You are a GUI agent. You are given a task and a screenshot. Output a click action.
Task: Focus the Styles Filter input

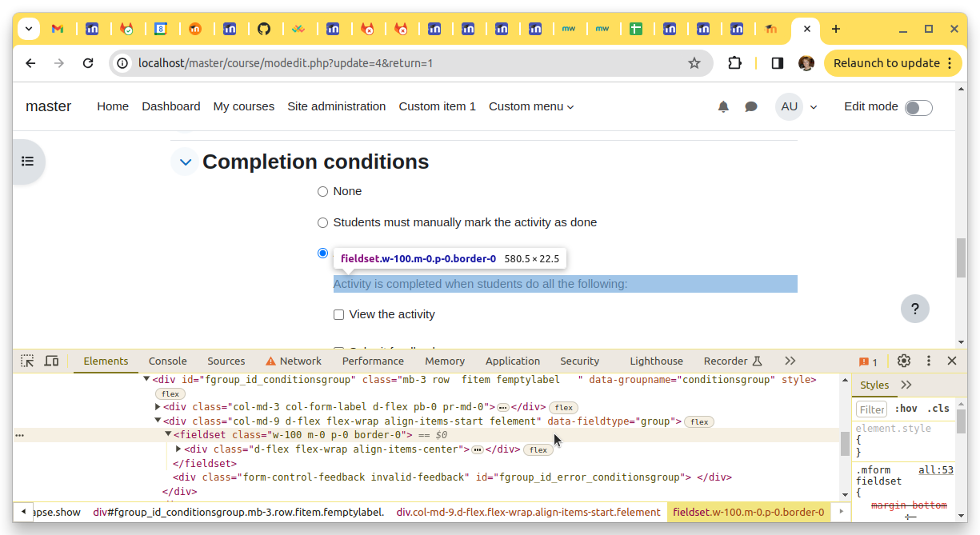click(872, 409)
